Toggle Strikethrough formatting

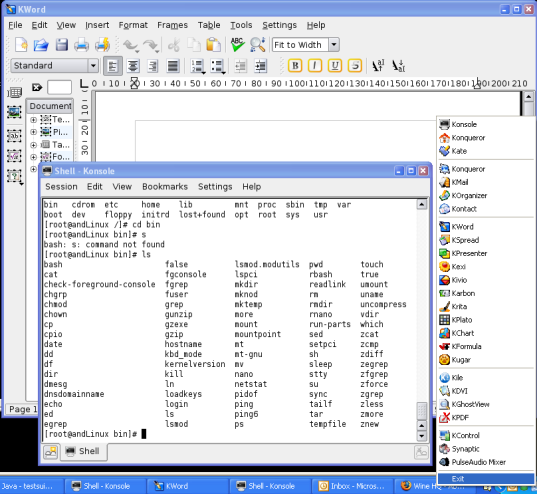click(355, 65)
